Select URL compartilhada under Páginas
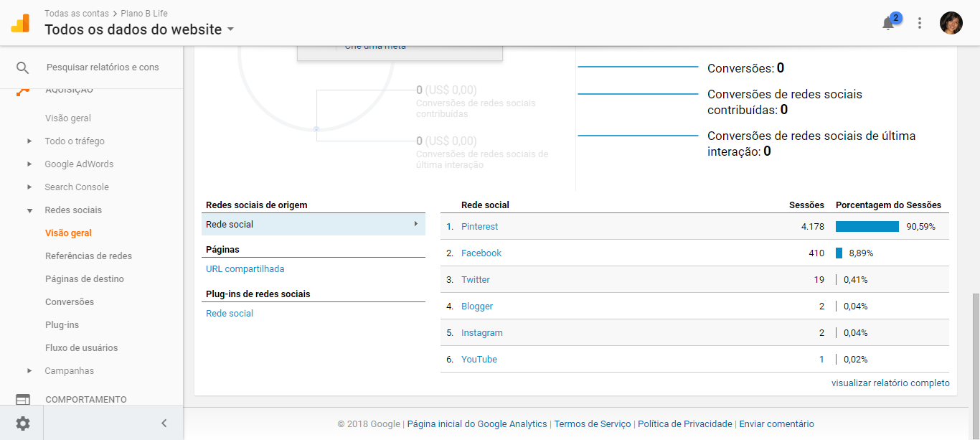Viewport: 980px width, 440px height. (245, 269)
